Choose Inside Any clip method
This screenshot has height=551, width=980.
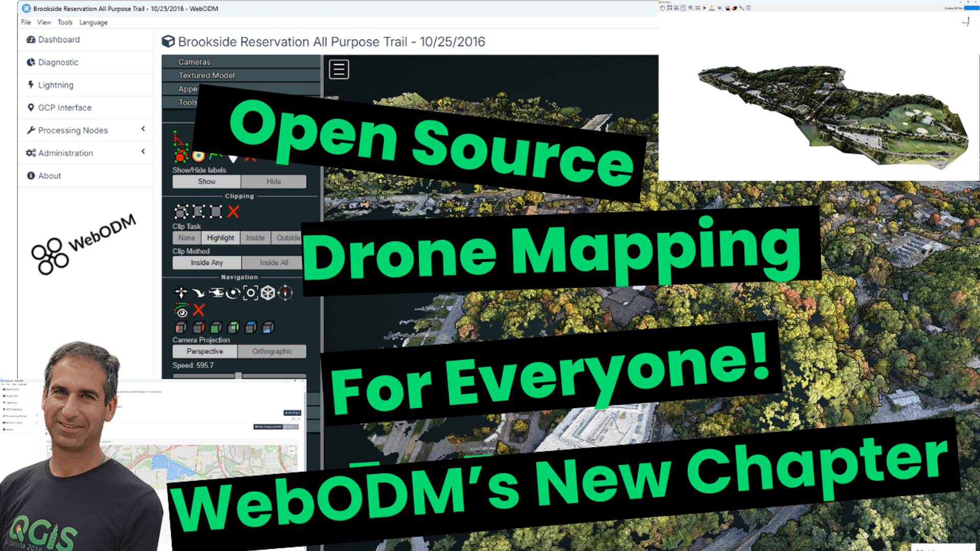click(x=207, y=263)
